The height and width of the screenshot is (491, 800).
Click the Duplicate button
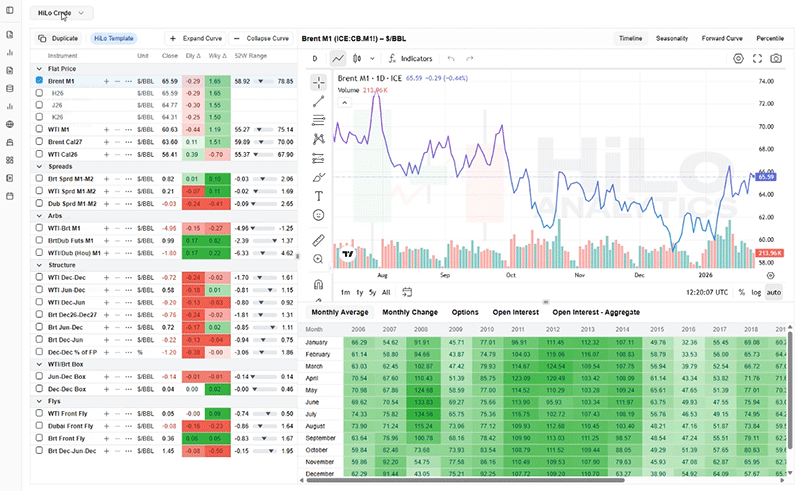pyautogui.click(x=58, y=38)
